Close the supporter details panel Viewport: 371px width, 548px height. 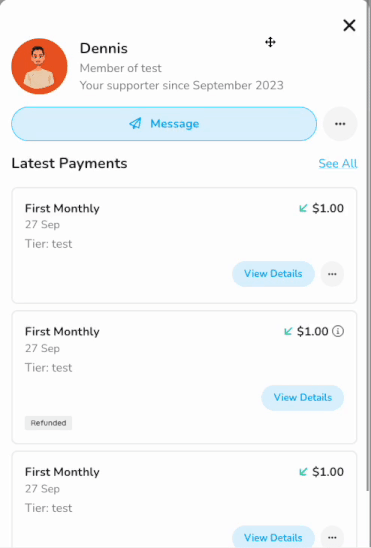tap(349, 26)
